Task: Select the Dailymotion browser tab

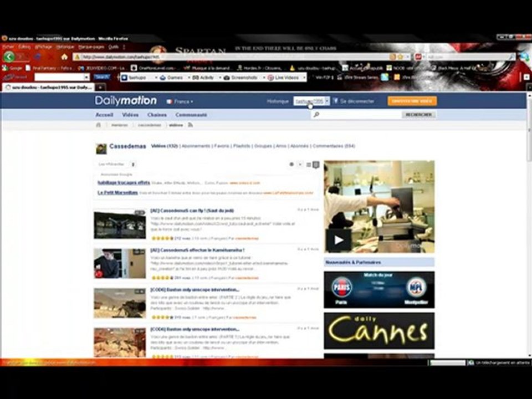Action: click(x=49, y=88)
